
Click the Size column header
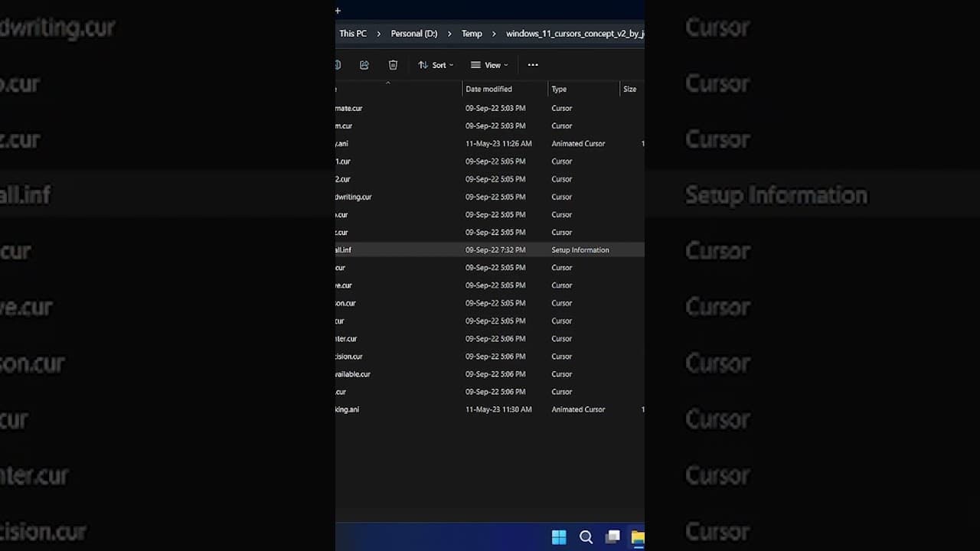[x=632, y=89]
